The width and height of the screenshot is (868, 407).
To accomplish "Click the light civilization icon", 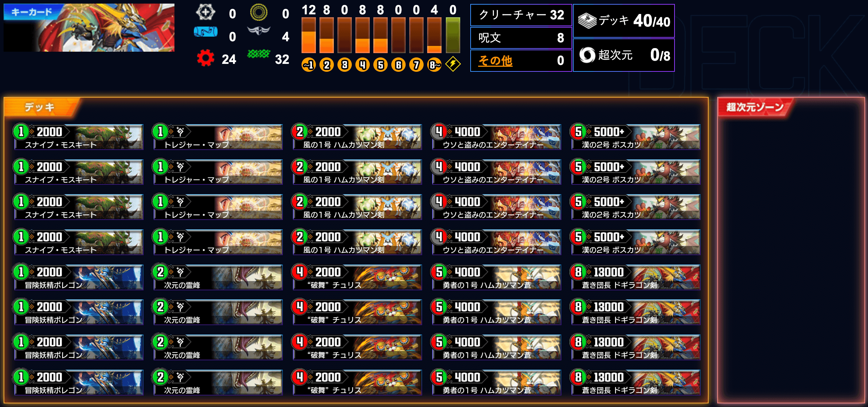I will pos(205,13).
